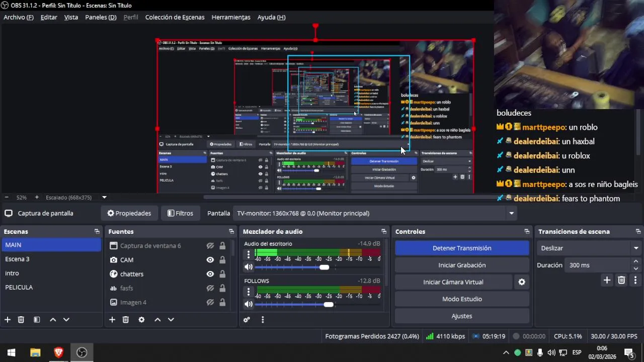This screenshot has height=362, width=644.
Task: Zoom out preview with minus icon
Action: (x=7, y=198)
